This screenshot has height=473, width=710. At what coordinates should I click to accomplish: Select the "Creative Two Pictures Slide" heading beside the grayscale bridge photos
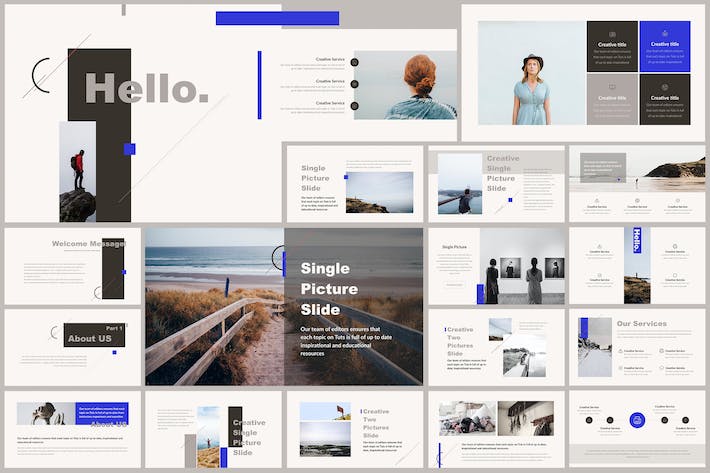[460, 341]
